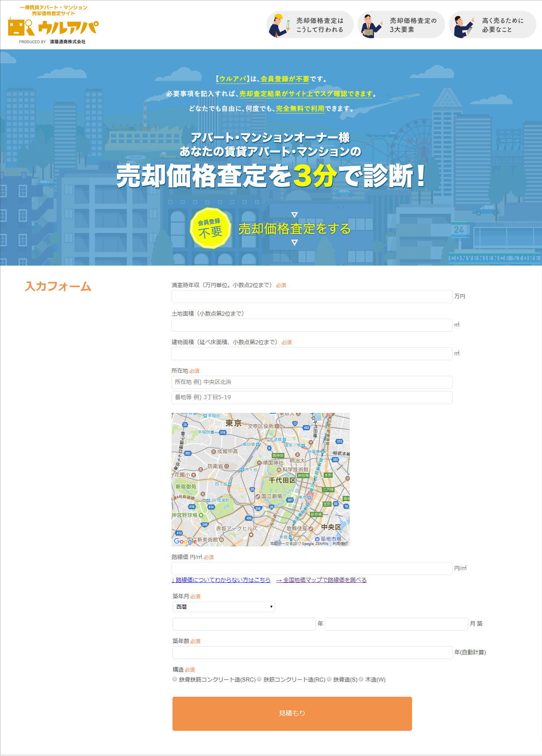The image size is (542, 756).
Task: Focus the 築年数 auto-calc field
Action: click(313, 653)
